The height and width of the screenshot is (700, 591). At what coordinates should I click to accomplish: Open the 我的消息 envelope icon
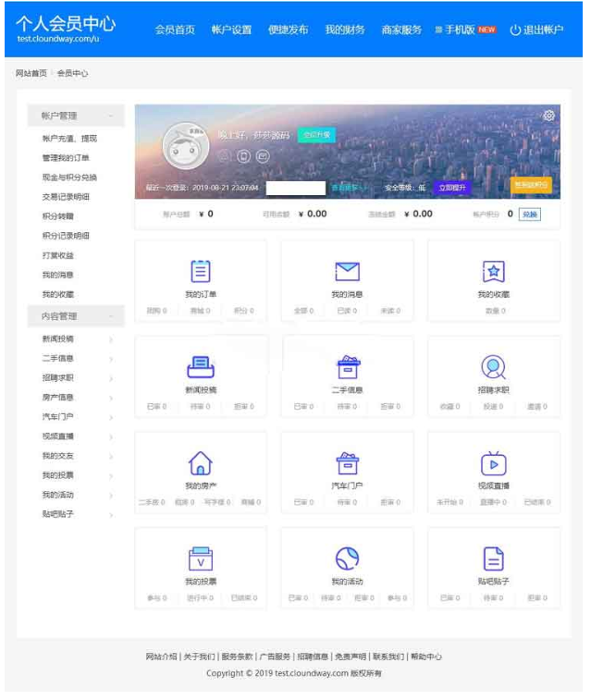(x=347, y=271)
